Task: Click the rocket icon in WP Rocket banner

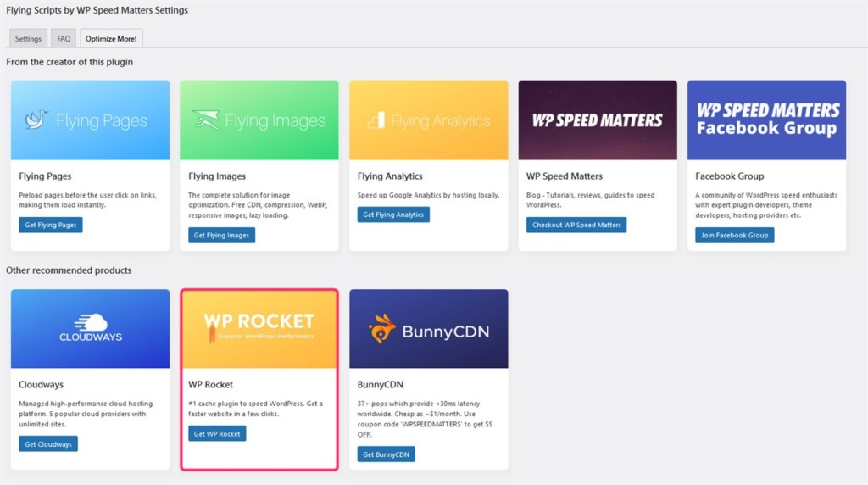Action: coord(211,332)
